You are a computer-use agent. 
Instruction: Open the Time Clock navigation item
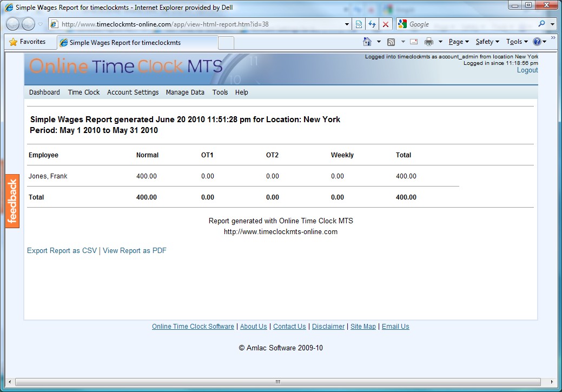coord(84,92)
